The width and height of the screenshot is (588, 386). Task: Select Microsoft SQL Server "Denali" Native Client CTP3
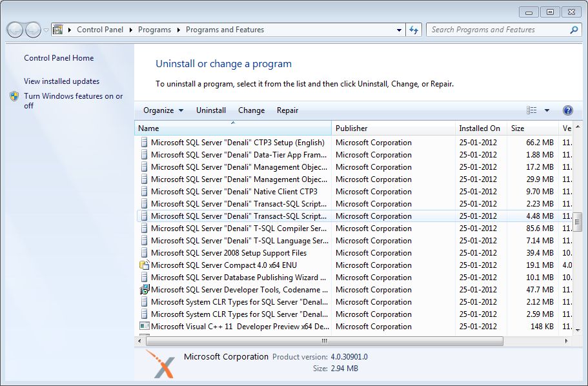(x=234, y=192)
